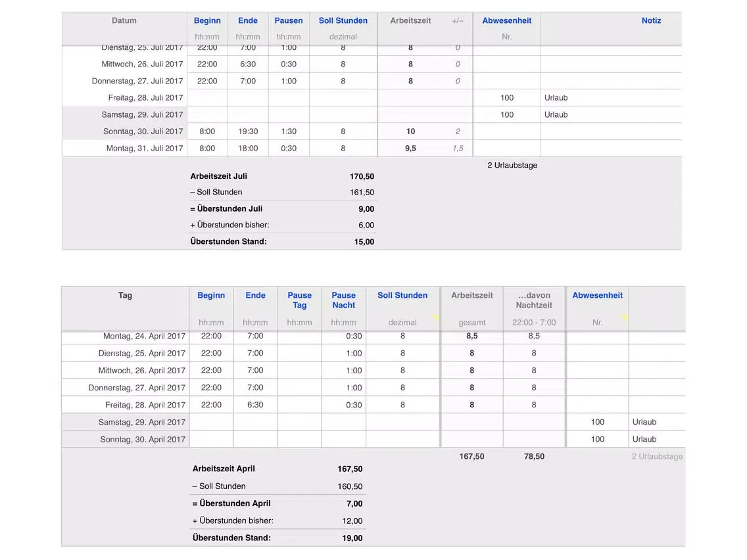Click the Pausen column header
The width and height of the screenshot is (747, 560).
pyautogui.click(x=289, y=20)
